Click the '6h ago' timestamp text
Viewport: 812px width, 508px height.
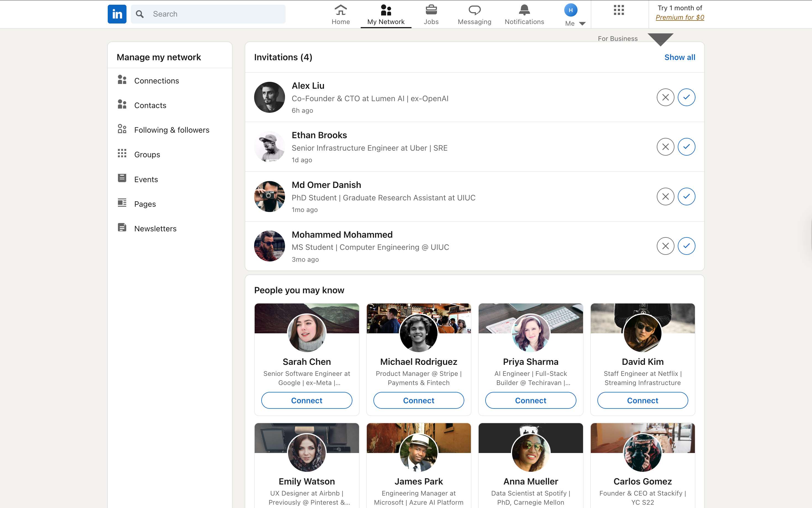(302, 111)
